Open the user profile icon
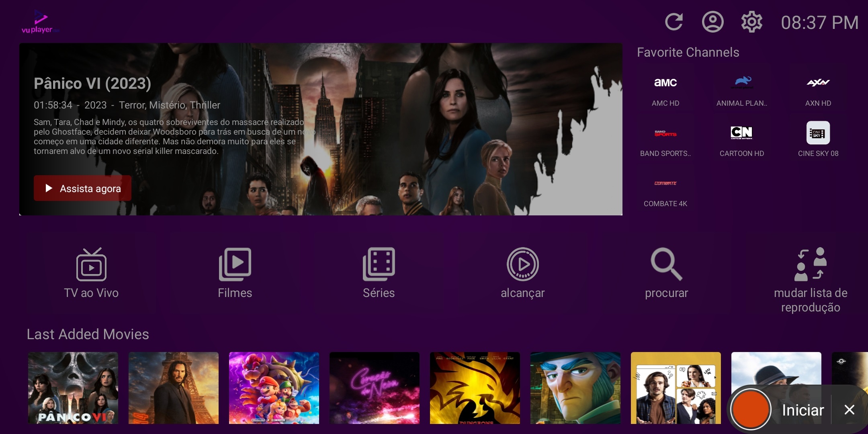The width and height of the screenshot is (868, 434). point(712,22)
